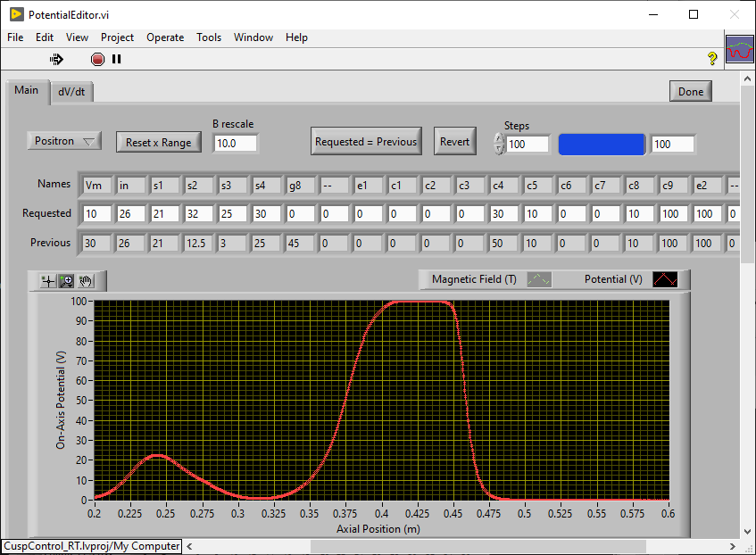The width and height of the screenshot is (756, 555).
Task: Toggle the Potential plot legend icon
Action: point(665,279)
